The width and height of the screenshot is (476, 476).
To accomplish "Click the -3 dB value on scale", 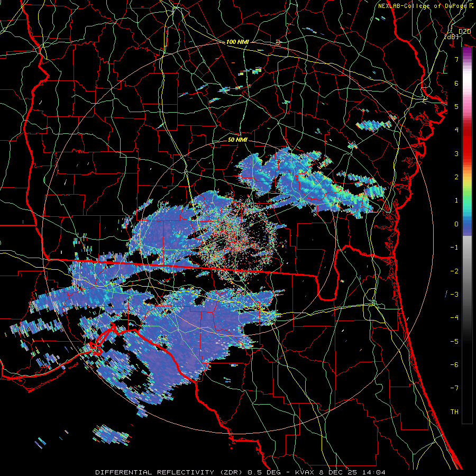I will pyautogui.click(x=454, y=295).
